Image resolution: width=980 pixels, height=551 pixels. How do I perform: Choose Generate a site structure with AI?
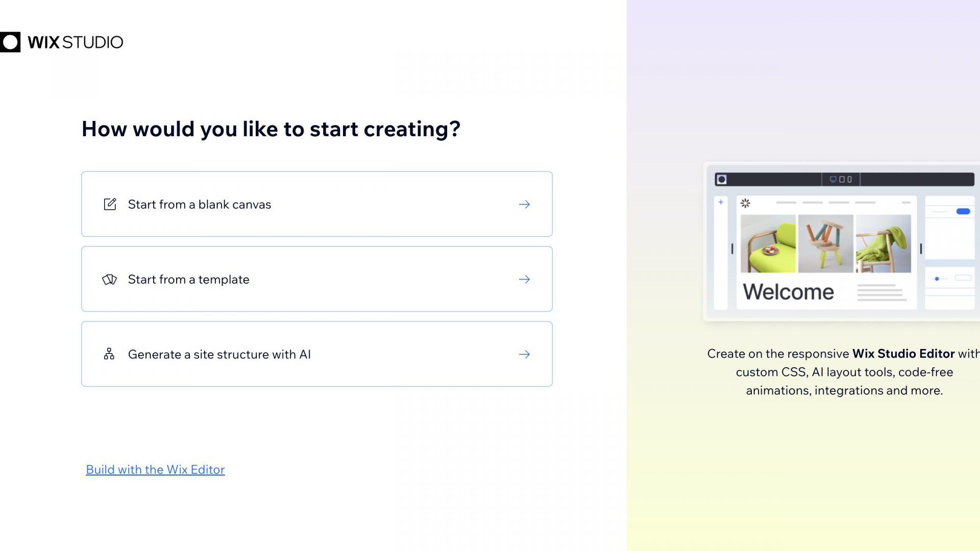[316, 354]
